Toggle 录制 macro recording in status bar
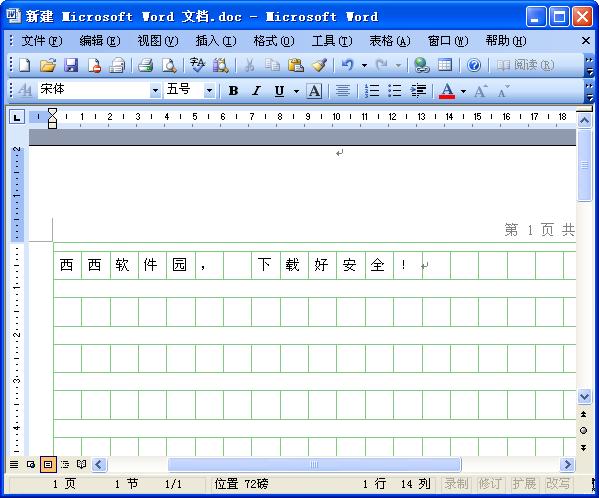 tap(456, 484)
